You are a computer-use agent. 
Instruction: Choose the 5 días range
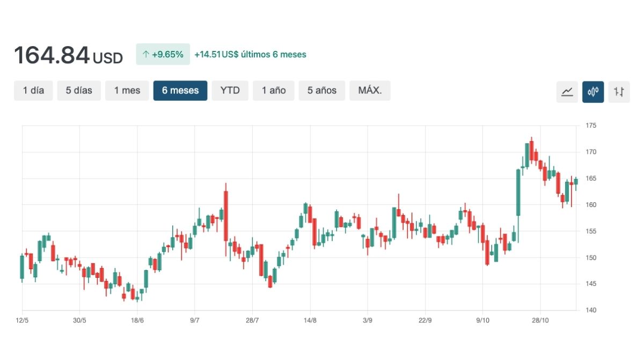pyautogui.click(x=79, y=91)
